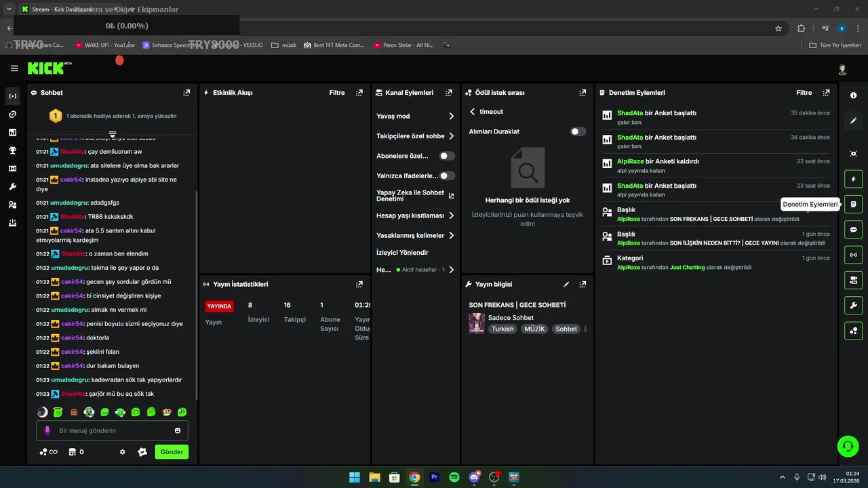Open profile avatar menu

(842, 69)
